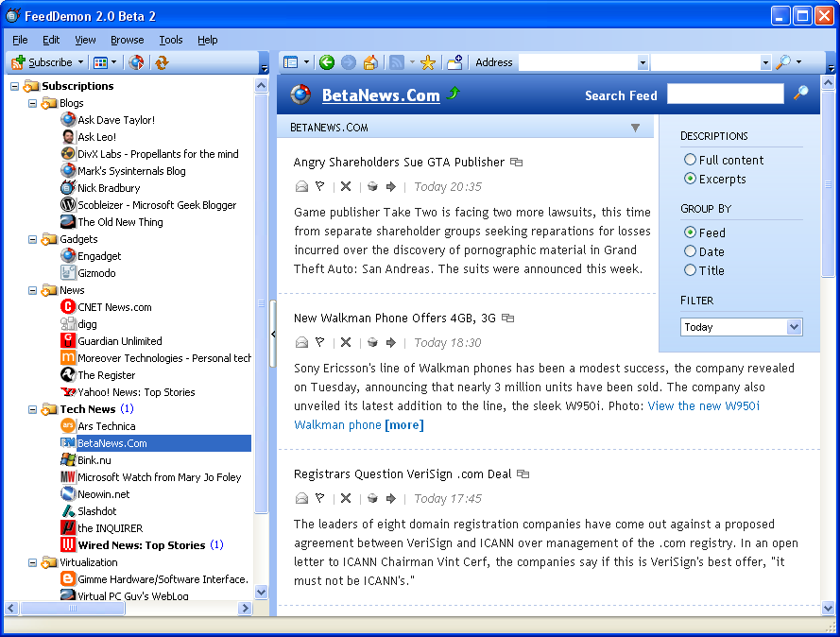The height and width of the screenshot is (637, 840).
Task: Open the Edit menu
Action: [51, 40]
